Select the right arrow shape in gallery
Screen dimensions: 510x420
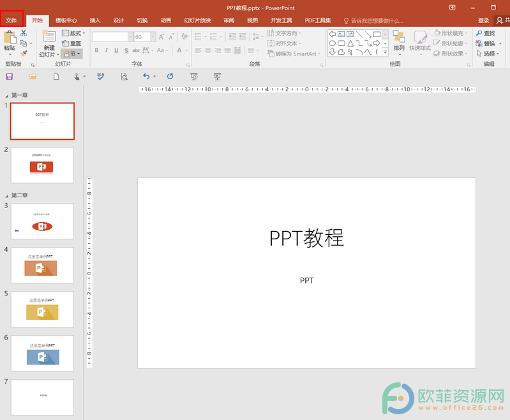click(x=377, y=43)
